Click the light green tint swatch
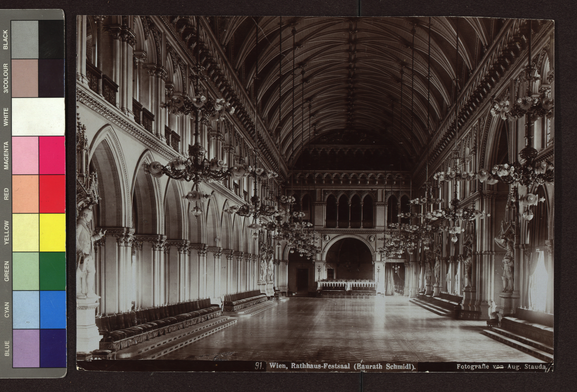The image size is (577, 392). pyautogui.click(x=26, y=271)
